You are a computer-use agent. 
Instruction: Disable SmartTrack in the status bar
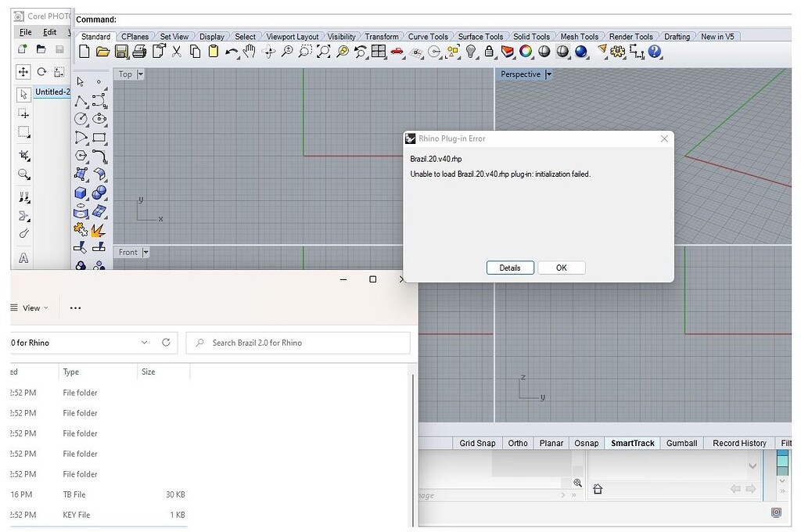(x=632, y=443)
